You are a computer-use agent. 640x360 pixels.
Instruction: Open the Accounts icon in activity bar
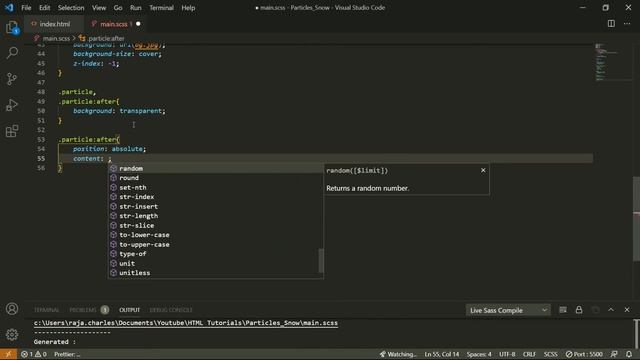[12, 309]
